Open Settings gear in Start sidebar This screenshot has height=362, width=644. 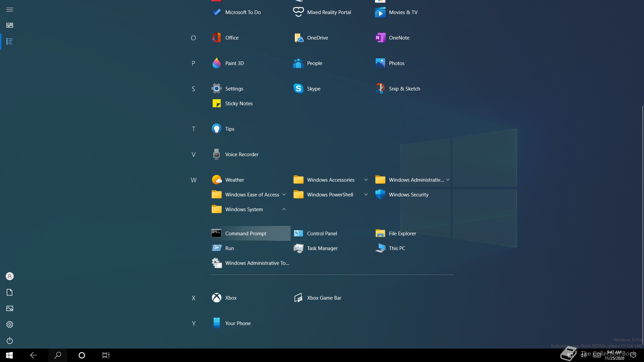10,324
